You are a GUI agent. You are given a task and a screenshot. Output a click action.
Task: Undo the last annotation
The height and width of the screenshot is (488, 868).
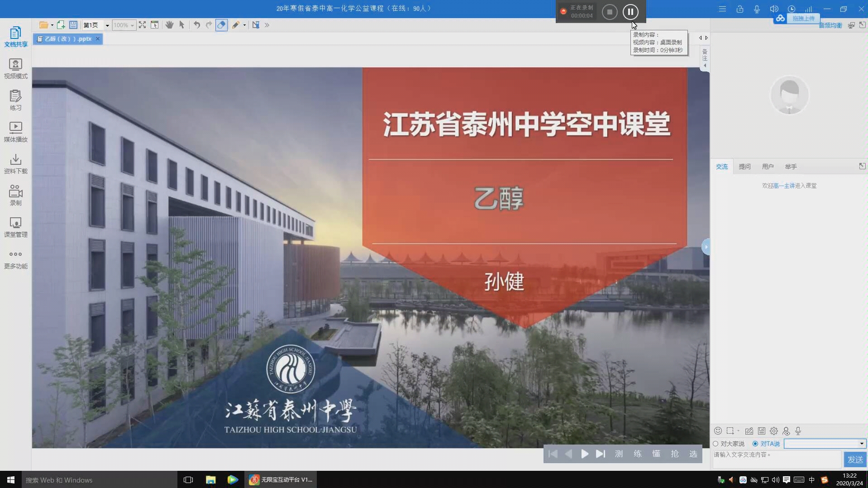pos(196,25)
